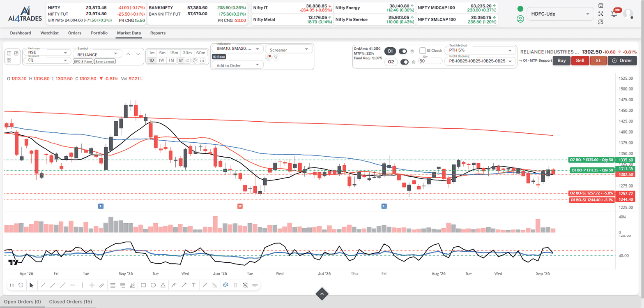
Task: Open the Profit Booking dropdown
Action: (481, 61)
